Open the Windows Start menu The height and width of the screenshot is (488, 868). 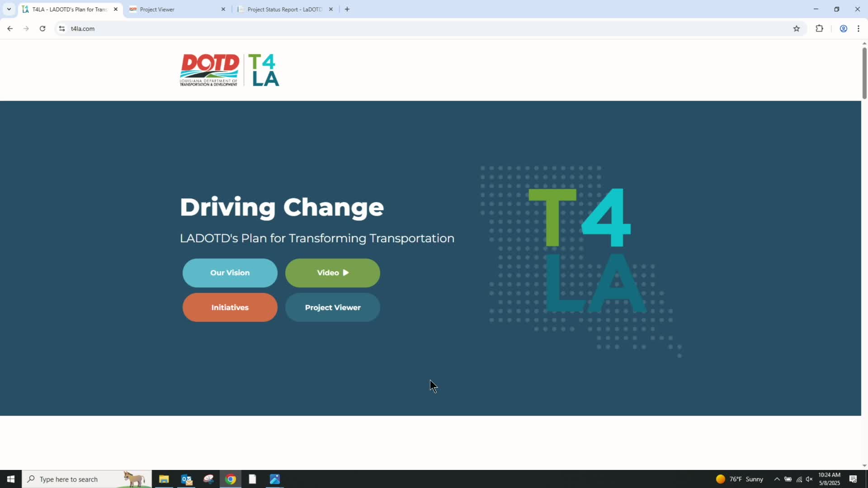point(11,479)
